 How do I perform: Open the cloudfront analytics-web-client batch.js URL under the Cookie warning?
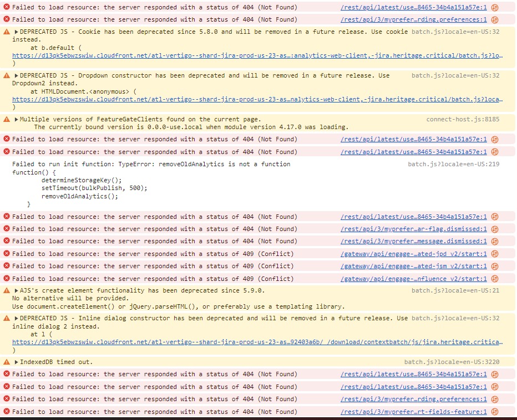257,55
